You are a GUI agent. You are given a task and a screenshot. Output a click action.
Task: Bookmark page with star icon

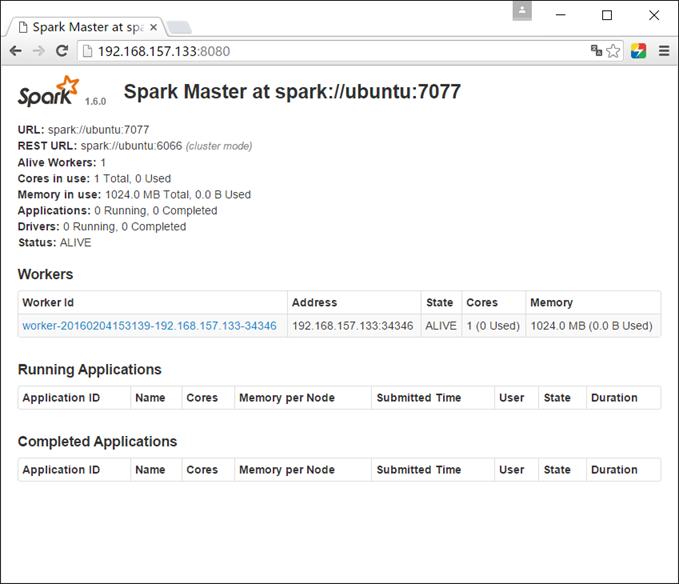(613, 51)
